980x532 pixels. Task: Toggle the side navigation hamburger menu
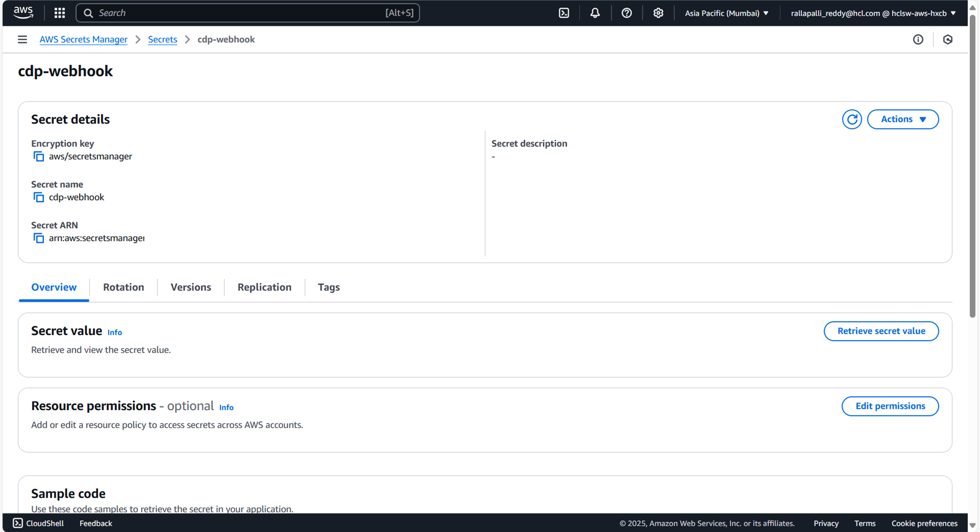click(23, 40)
